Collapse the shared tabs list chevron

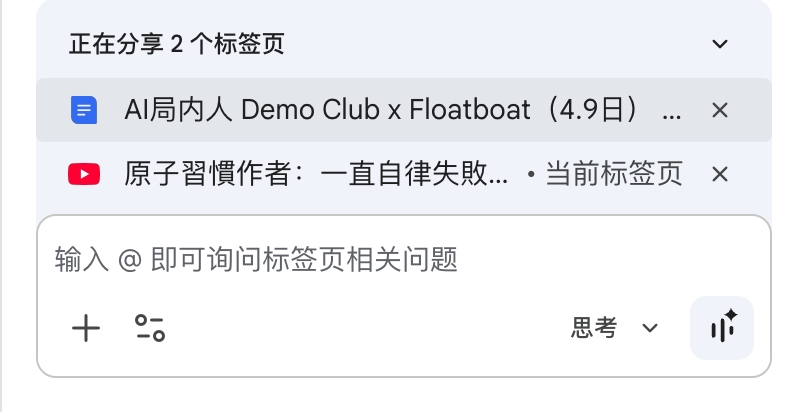[719, 44]
